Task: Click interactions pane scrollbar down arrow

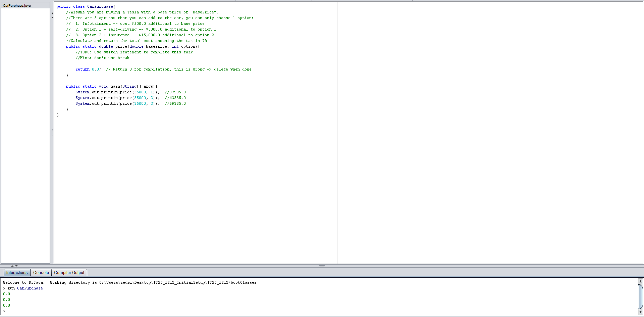Action: coord(640,312)
